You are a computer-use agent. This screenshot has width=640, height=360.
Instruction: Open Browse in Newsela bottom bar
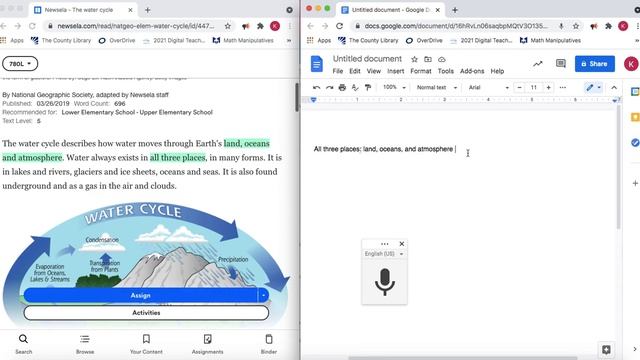tap(85, 344)
